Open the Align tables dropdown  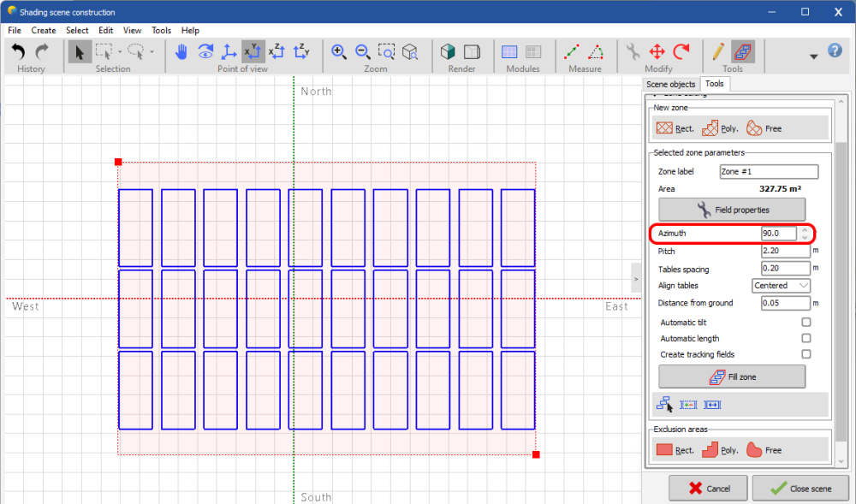(x=781, y=286)
